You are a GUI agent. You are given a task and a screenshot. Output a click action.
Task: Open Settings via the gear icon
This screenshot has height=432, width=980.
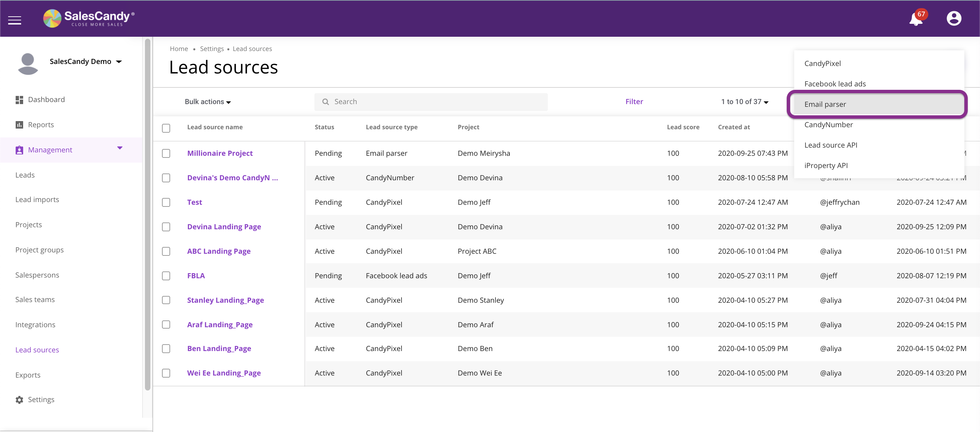pyautogui.click(x=19, y=399)
